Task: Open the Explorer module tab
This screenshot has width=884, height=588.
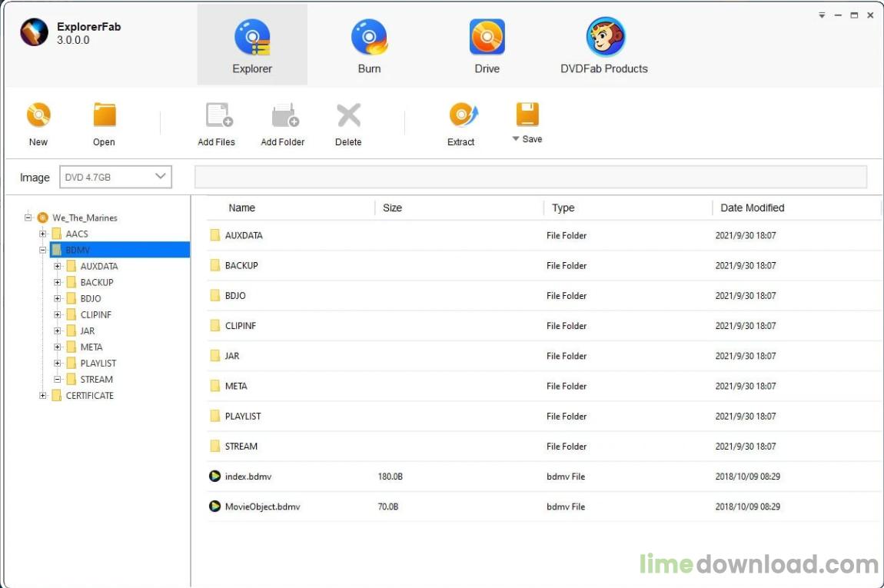Action: (252, 45)
